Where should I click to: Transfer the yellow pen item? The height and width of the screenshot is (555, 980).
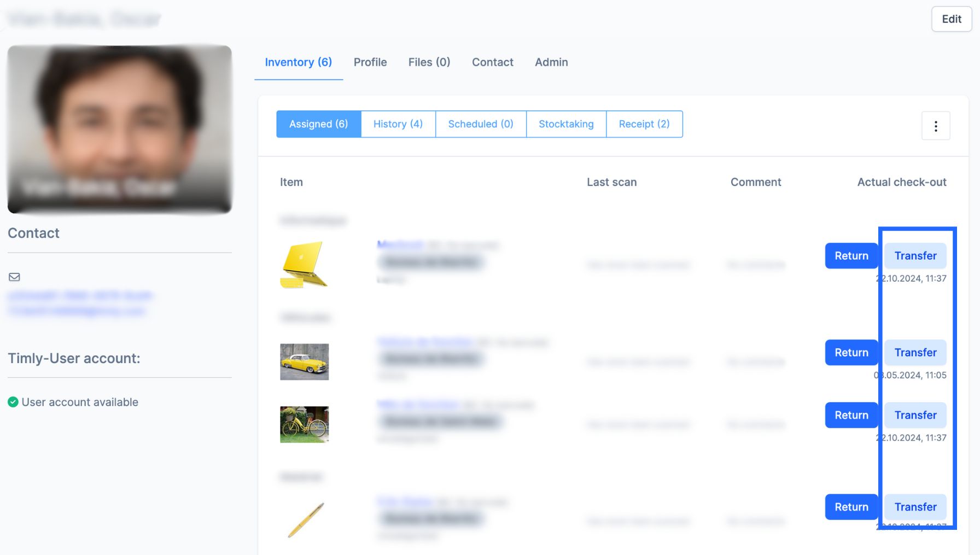915,507
